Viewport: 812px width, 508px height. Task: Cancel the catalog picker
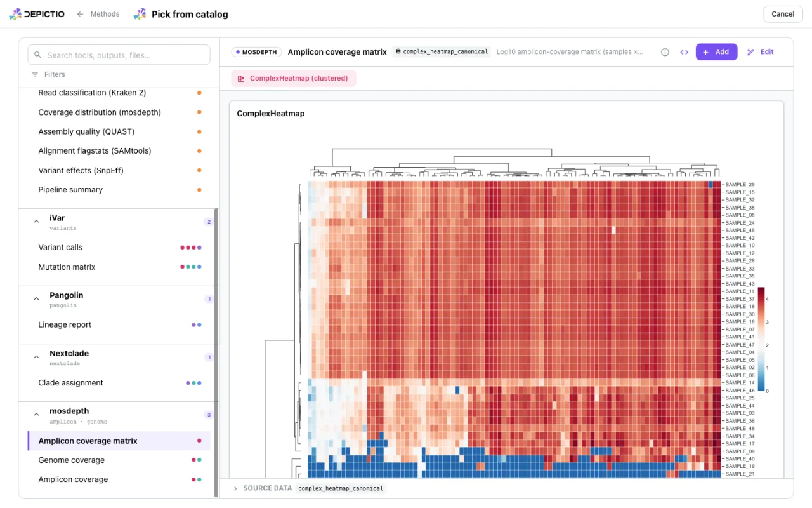783,14
